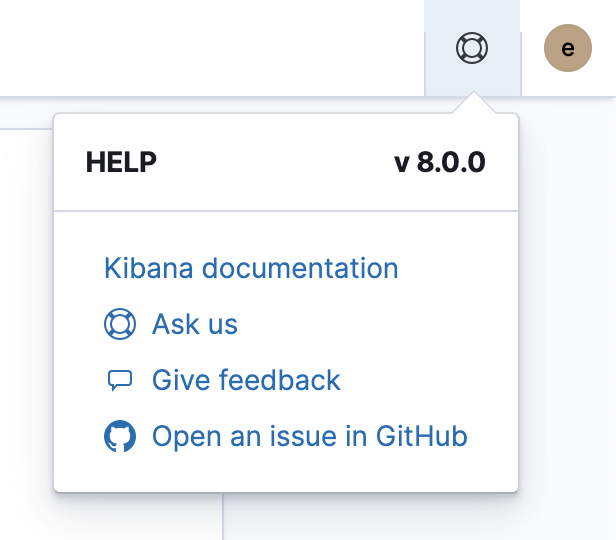The image size is (616, 540).
Task: Click the 'Ask us' link text
Action: pos(195,324)
